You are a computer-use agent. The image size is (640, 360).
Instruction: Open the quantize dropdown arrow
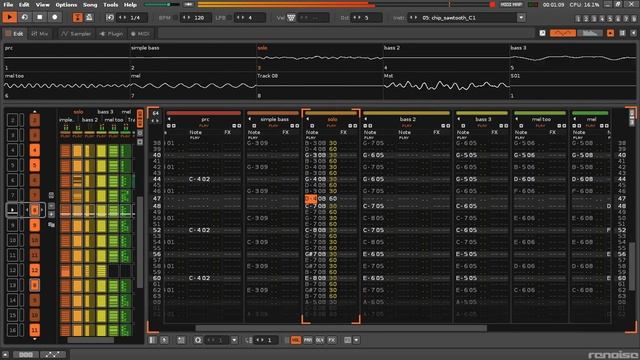[234, 340]
